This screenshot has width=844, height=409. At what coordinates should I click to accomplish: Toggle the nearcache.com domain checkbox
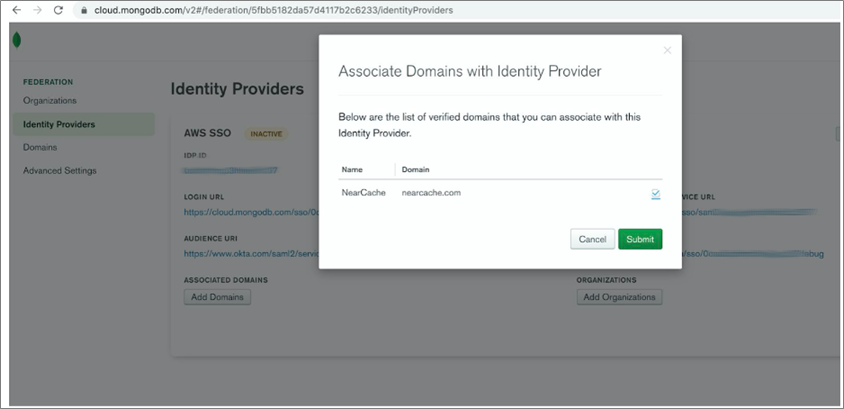656,194
